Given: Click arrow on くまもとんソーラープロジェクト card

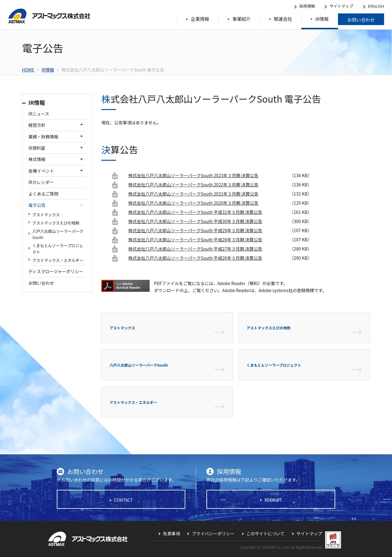Looking at the screenshot, I should tap(356, 369).
